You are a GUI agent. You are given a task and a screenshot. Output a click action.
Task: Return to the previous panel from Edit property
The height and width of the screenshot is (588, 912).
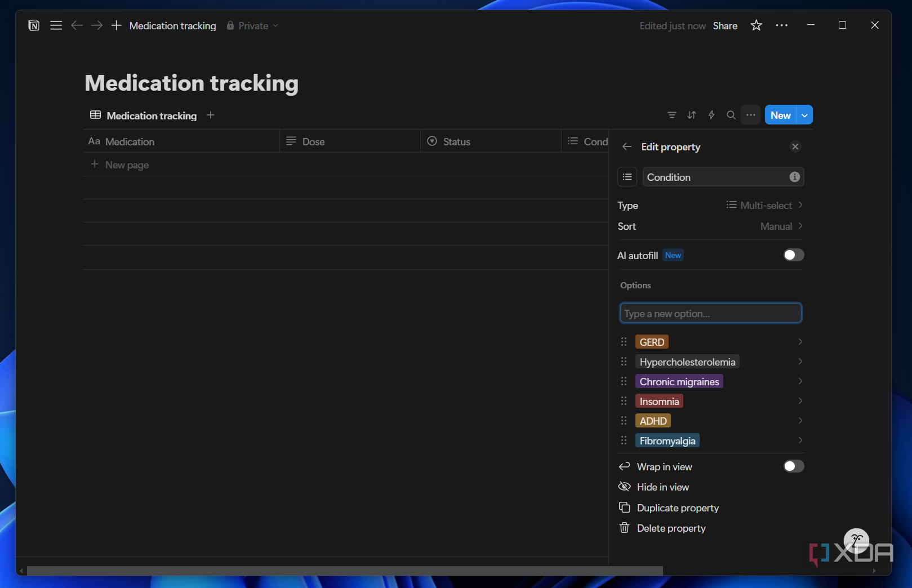point(627,146)
